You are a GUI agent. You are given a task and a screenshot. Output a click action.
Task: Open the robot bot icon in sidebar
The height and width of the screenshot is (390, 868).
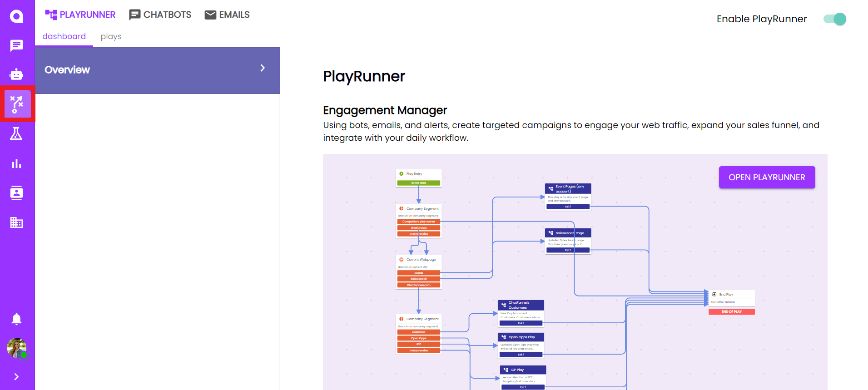pyautogui.click(x=17, y=74)
